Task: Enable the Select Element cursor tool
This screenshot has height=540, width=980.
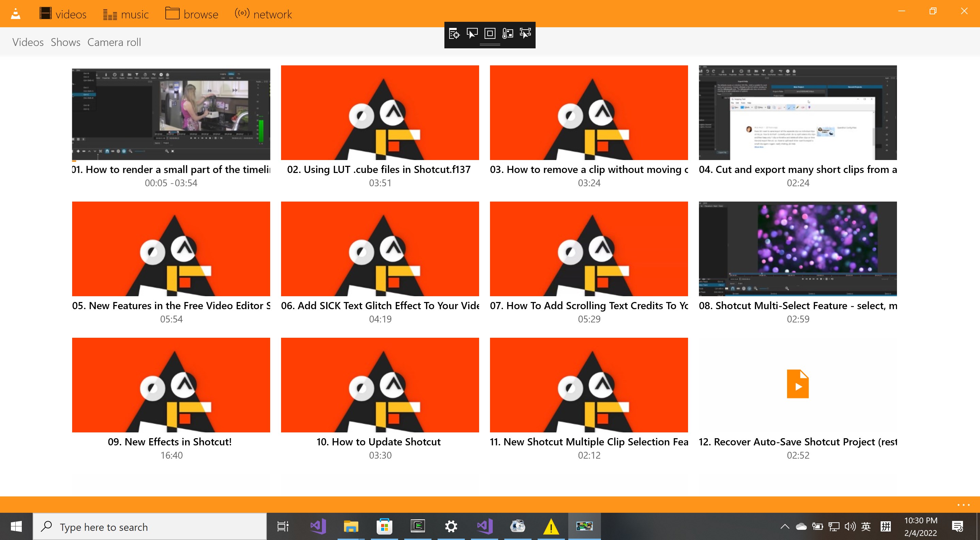Action: click(472, 33)
